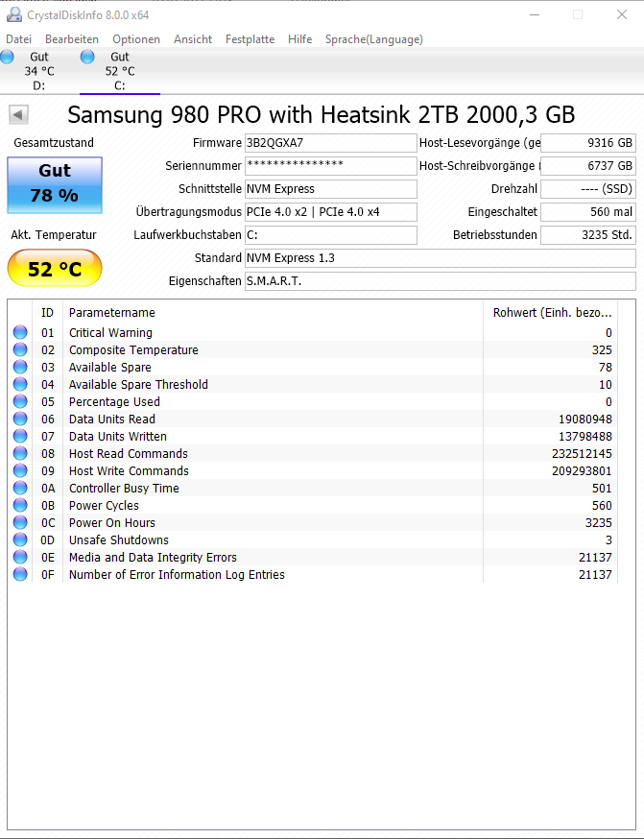Viewport: 644px width, 839px height.
Task: Open the Ansicht menu
Action: click(x=193, y=39)
